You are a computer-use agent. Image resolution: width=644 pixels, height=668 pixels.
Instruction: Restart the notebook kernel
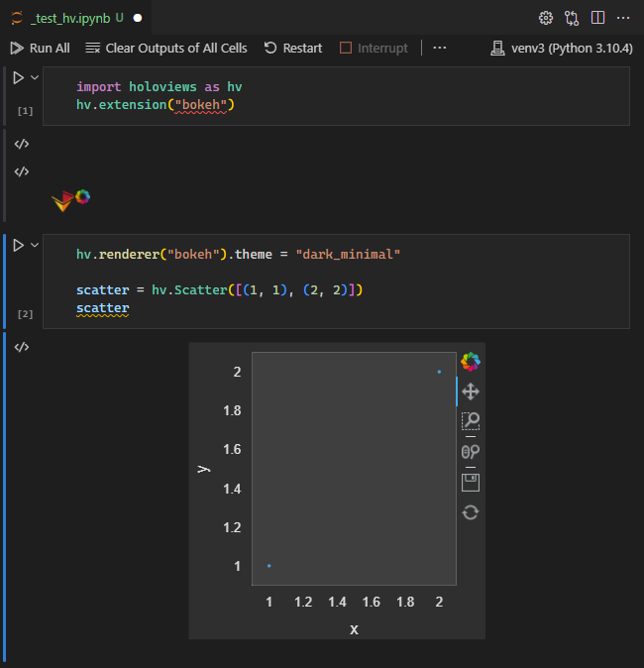pyautogui.click(x=293, y=49)
